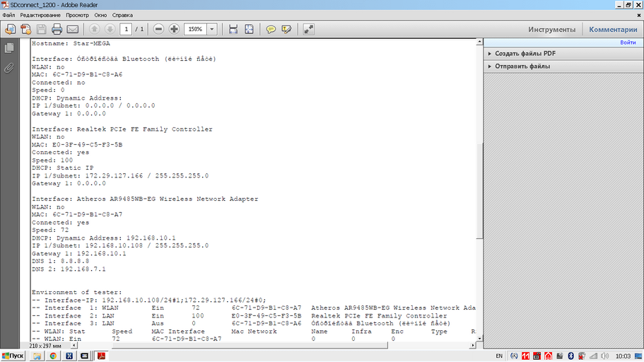Zoom in with the plus icon
644x362 pixels.
pos(174,29)
